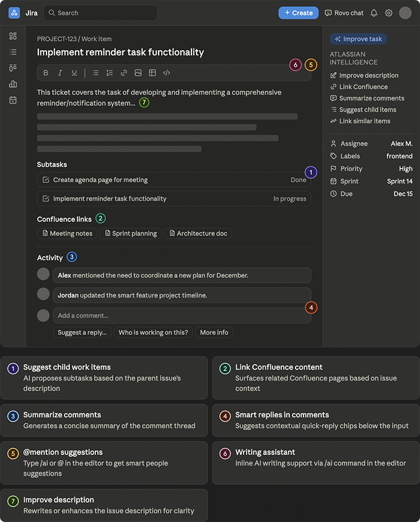Open the board view icon in the left sidebar

[13, 68]
